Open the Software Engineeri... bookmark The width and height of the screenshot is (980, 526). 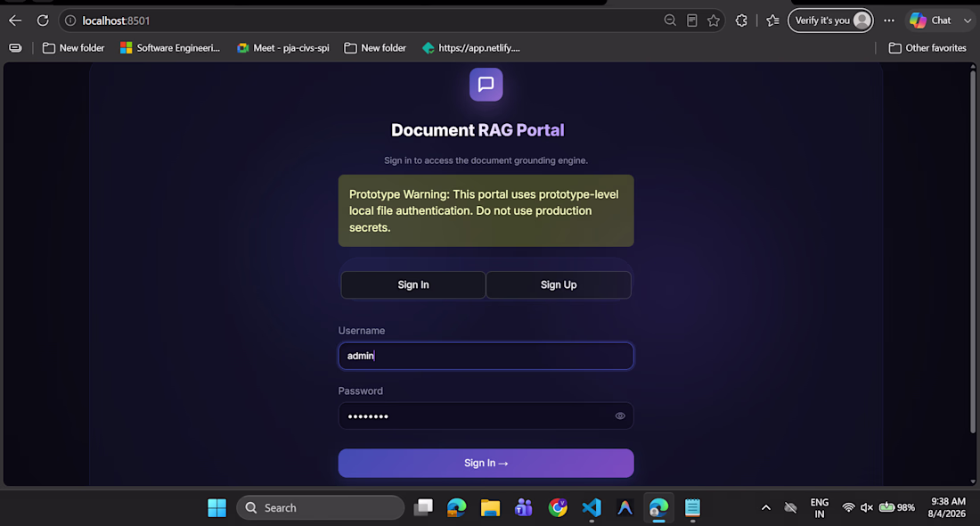[x=170, y=48]
